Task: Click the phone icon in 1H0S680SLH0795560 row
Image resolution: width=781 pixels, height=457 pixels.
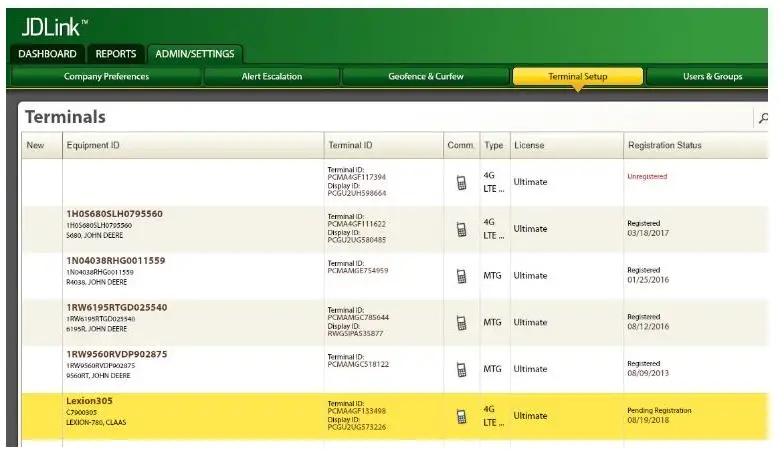Action: click(462, 229)
